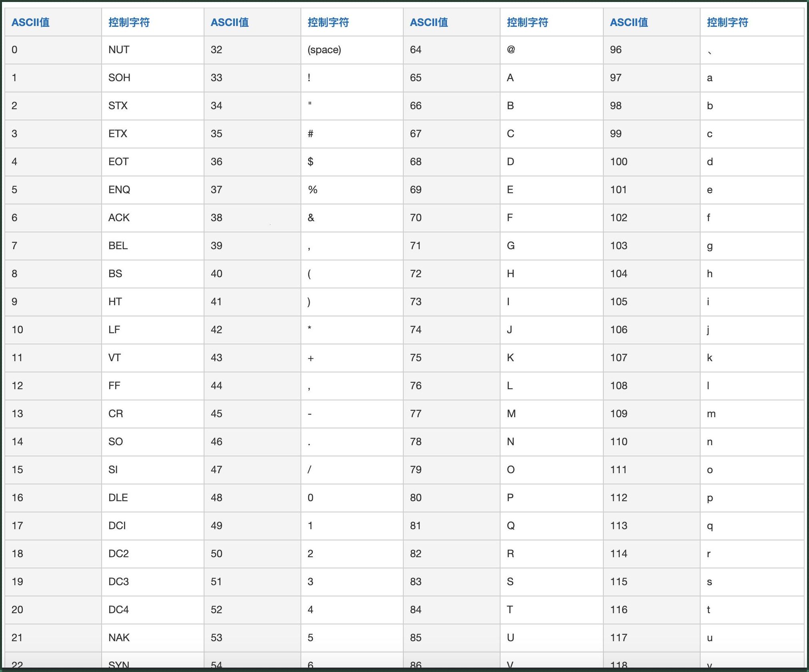Select ASCII value 65 cell

click(x=452, y=78)
